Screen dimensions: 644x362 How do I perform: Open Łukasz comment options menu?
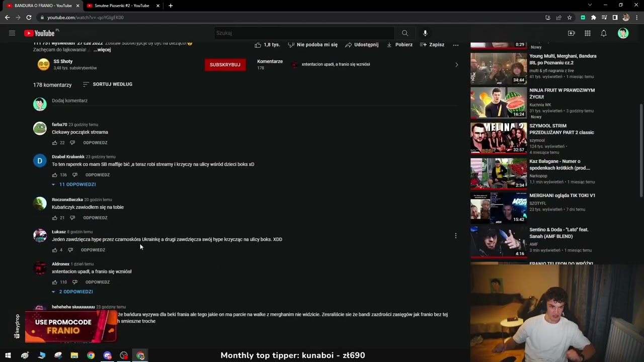tap(456, 236)
